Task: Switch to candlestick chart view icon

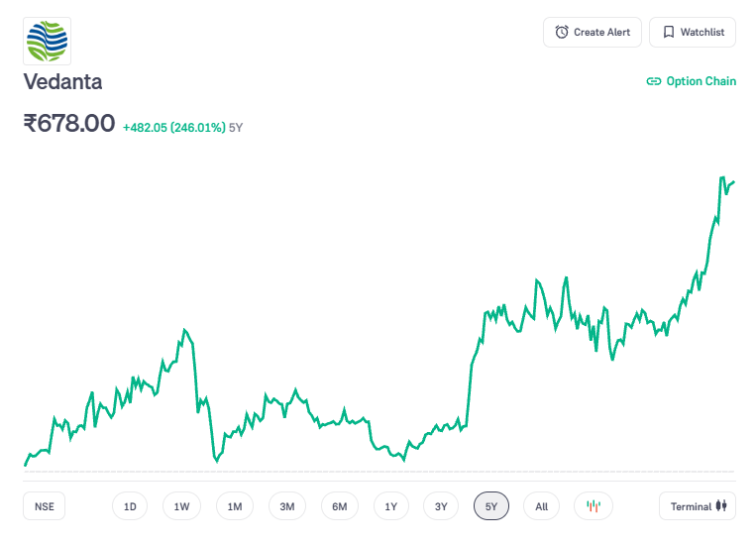Action: (593, 506)
